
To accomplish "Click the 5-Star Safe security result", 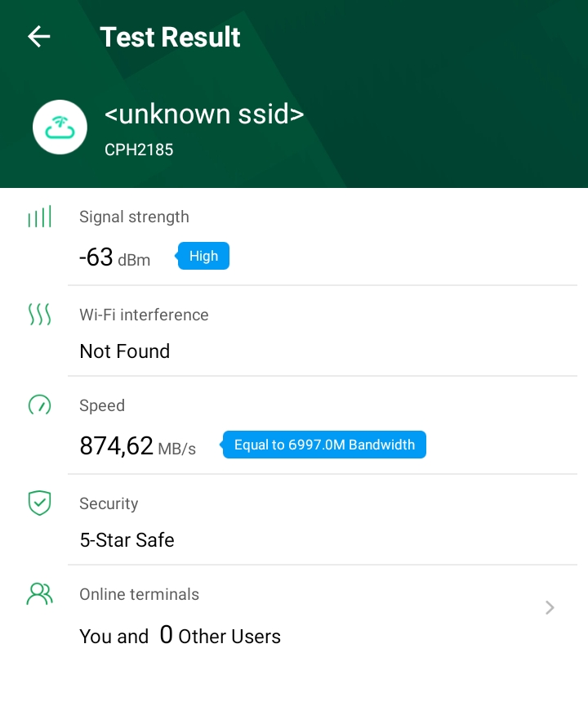I will point(127,540).
